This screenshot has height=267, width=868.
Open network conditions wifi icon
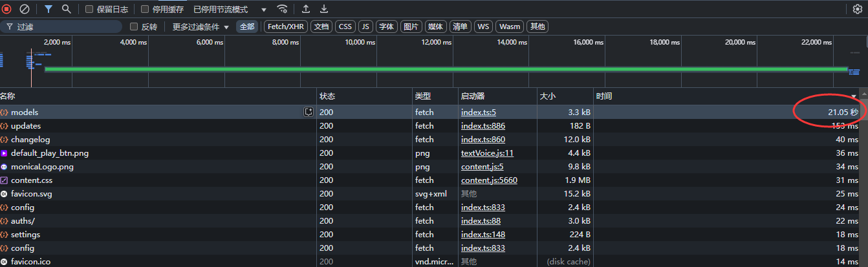[x=282, y=9]
